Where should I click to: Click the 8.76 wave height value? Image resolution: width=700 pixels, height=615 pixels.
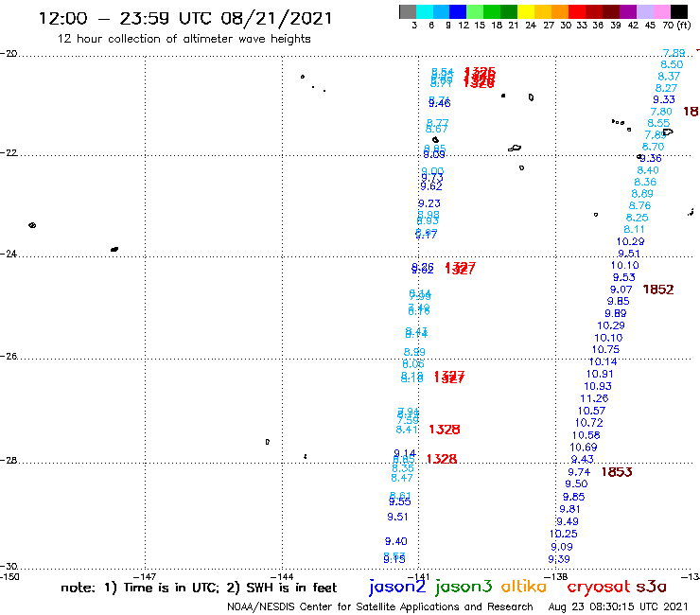639,206
